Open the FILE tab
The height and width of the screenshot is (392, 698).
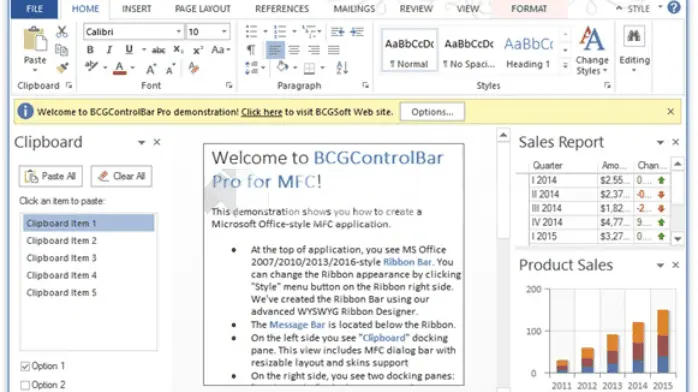(34, 8)
